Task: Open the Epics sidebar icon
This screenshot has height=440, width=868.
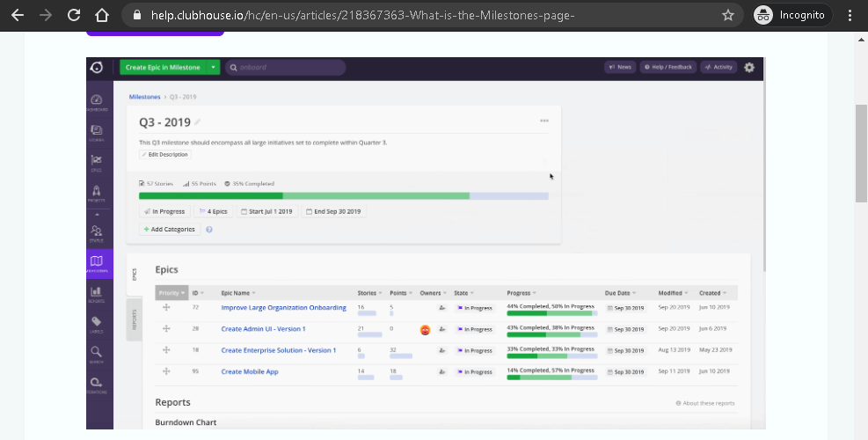Action: pos(97,162)
